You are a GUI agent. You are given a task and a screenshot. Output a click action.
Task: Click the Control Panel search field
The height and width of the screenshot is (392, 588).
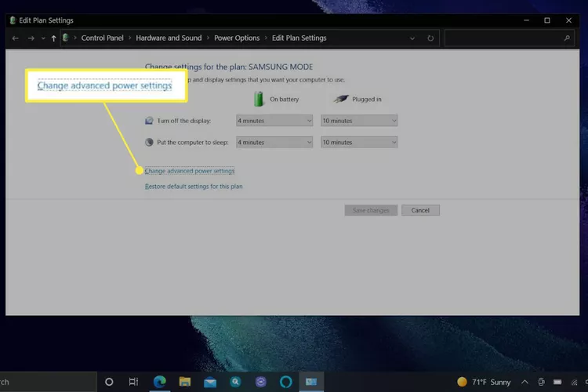510,38
